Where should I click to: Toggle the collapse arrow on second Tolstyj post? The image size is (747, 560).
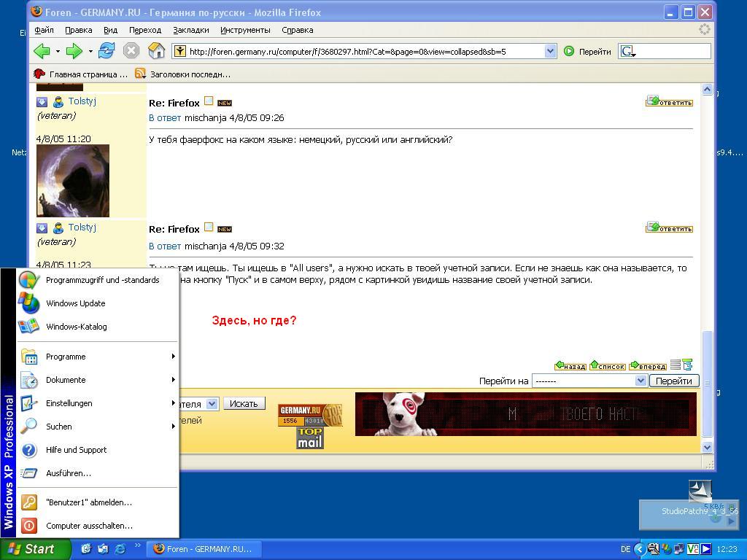point(42,228)
